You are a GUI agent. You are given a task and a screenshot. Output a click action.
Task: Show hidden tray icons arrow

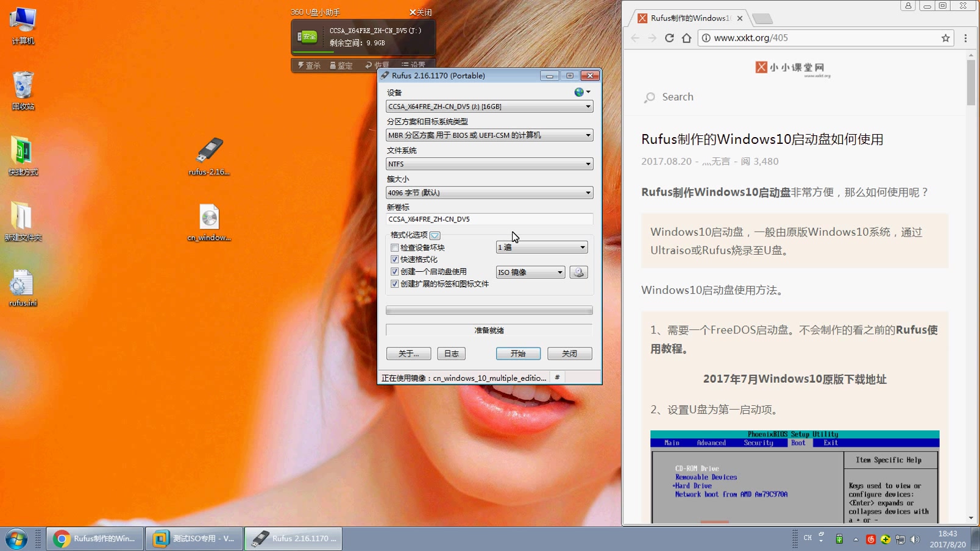(856, 539)
